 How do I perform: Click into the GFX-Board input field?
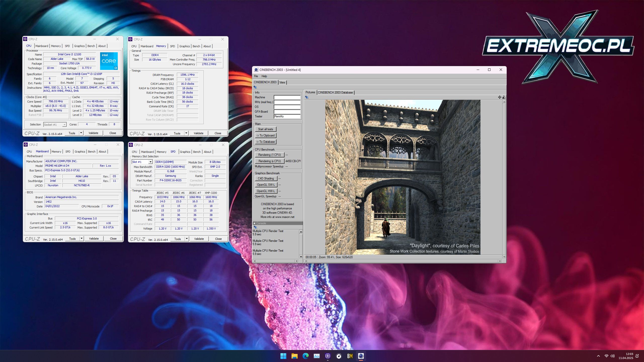tap(287, 112)
